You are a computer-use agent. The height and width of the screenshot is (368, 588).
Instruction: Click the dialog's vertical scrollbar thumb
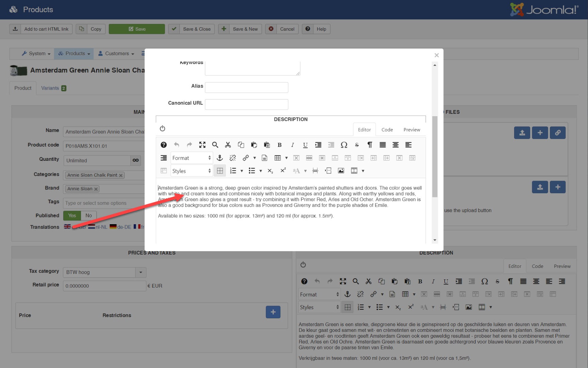coord(435,157)
